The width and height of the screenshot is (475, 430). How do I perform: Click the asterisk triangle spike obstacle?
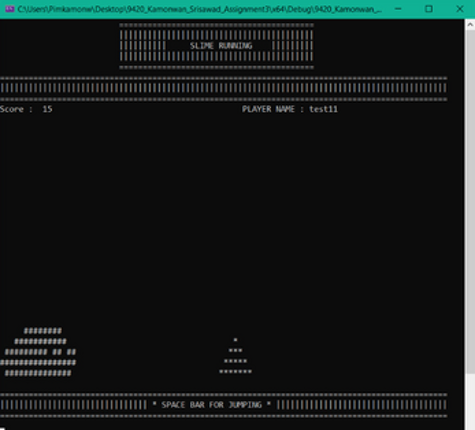(x=235, y=356)
